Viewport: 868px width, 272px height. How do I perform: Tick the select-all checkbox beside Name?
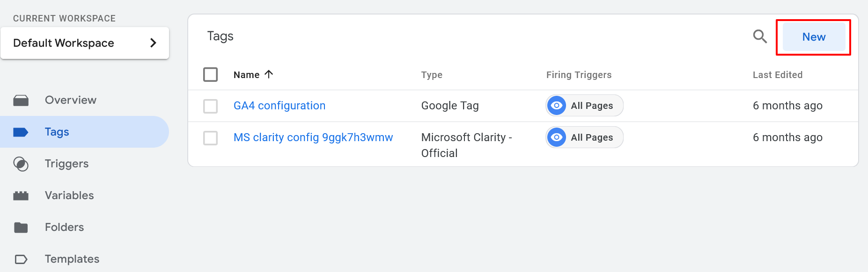click(211, 74)
